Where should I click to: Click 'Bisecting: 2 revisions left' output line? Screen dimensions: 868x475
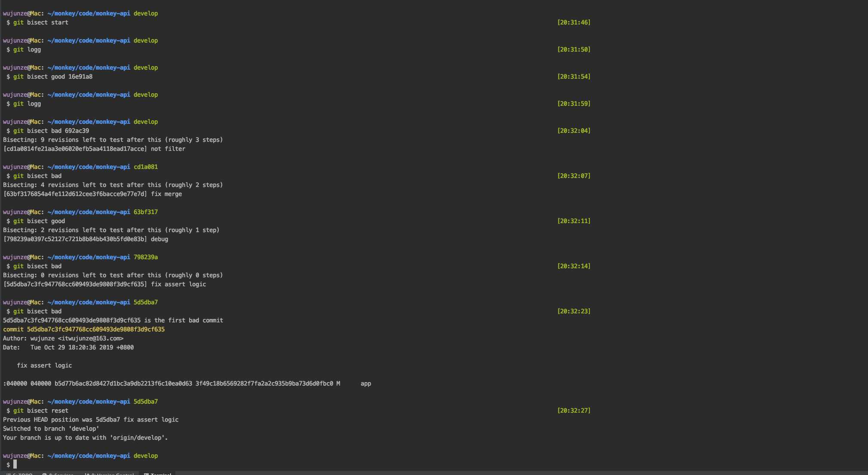[x=111, y=230]
